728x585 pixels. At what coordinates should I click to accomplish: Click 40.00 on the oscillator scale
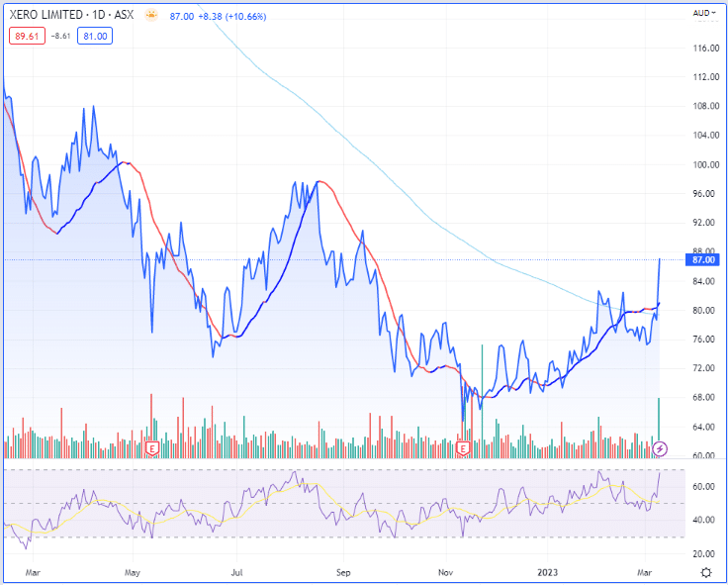pos(702,520)
